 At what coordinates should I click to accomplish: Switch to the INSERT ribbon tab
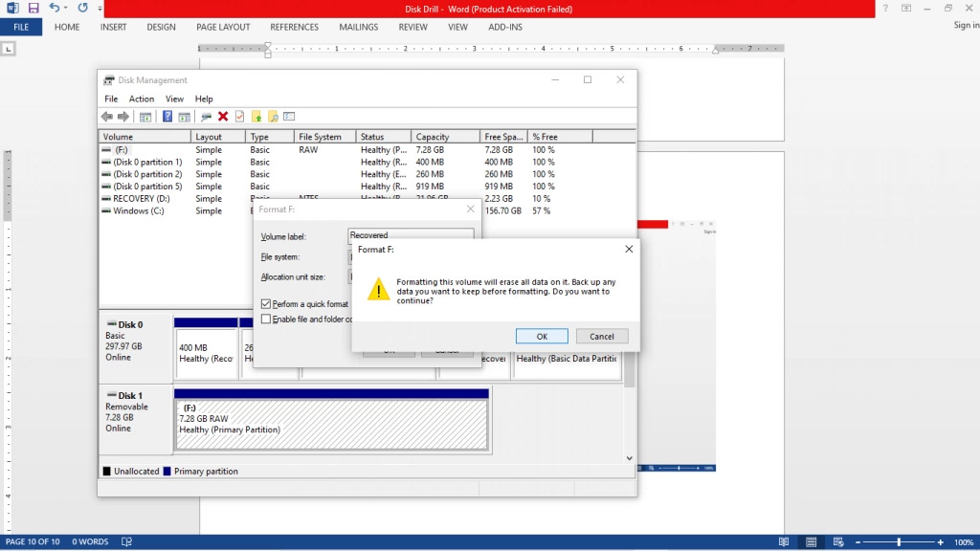[113, 27]
